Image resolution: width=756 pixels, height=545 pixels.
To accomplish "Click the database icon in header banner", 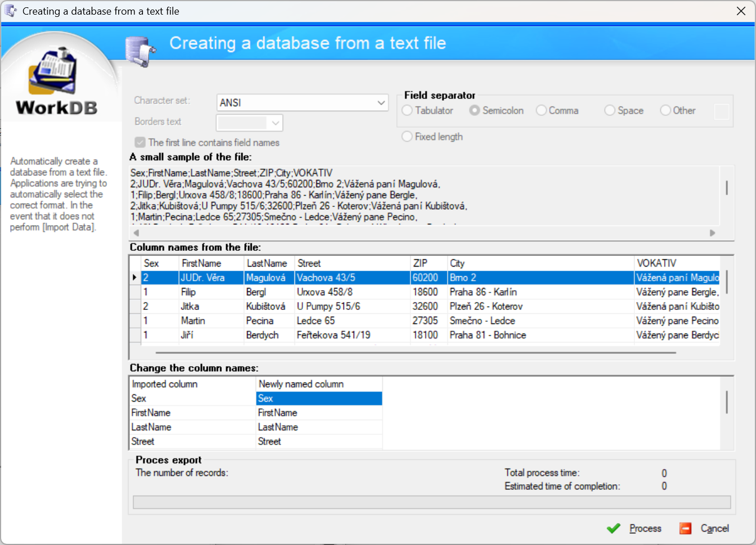I will tap(140, 51).
